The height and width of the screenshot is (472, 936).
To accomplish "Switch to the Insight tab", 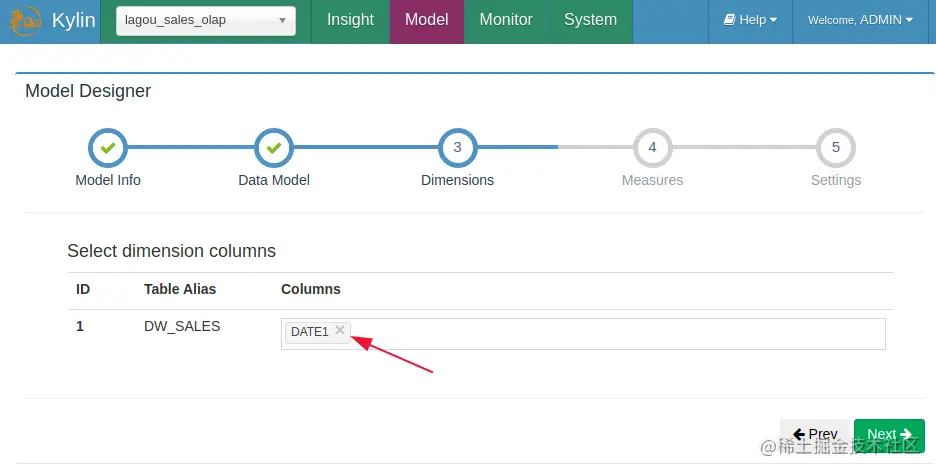I will click(350, 20).
